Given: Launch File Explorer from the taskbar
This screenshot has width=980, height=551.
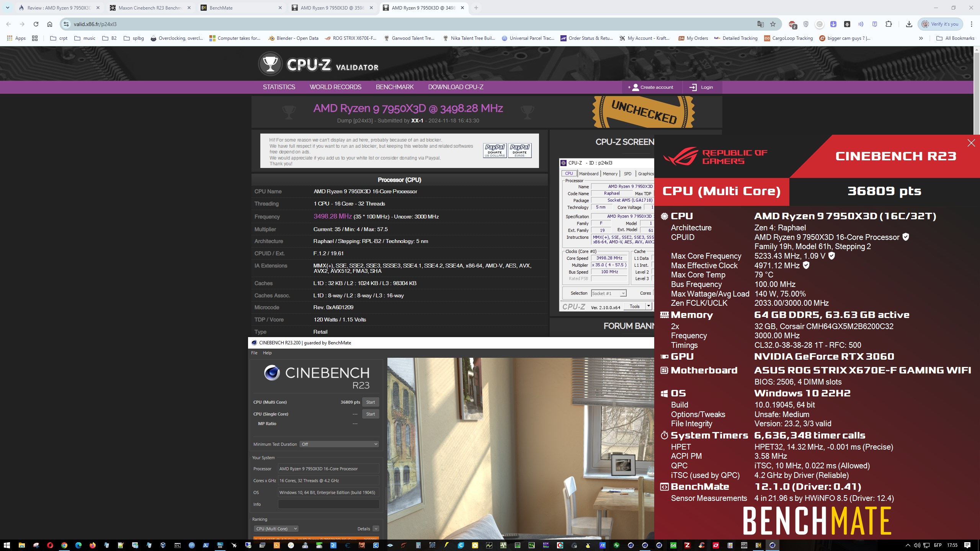Looking at the screenshot, I should click(x=21, y=545).
